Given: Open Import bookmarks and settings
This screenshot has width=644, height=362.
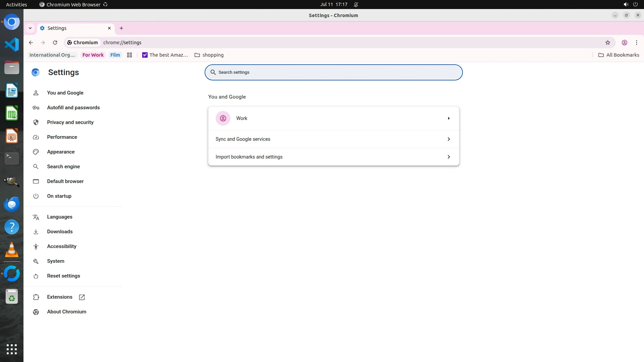Looking at the screenshot, I should (x=333, y=157).
